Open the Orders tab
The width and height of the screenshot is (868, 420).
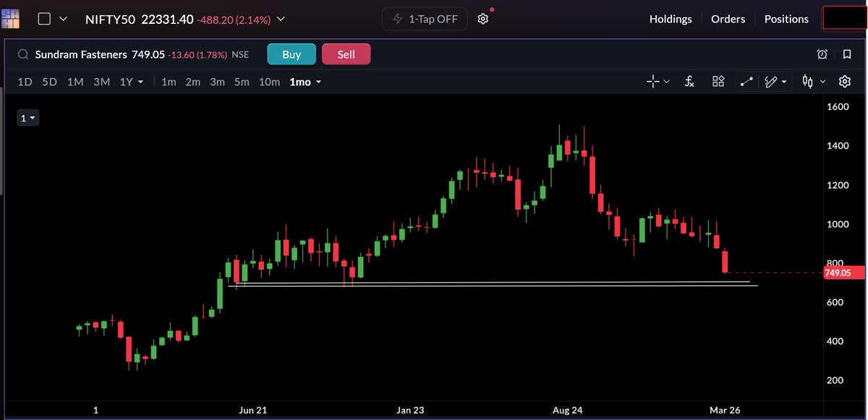point(728,19)
